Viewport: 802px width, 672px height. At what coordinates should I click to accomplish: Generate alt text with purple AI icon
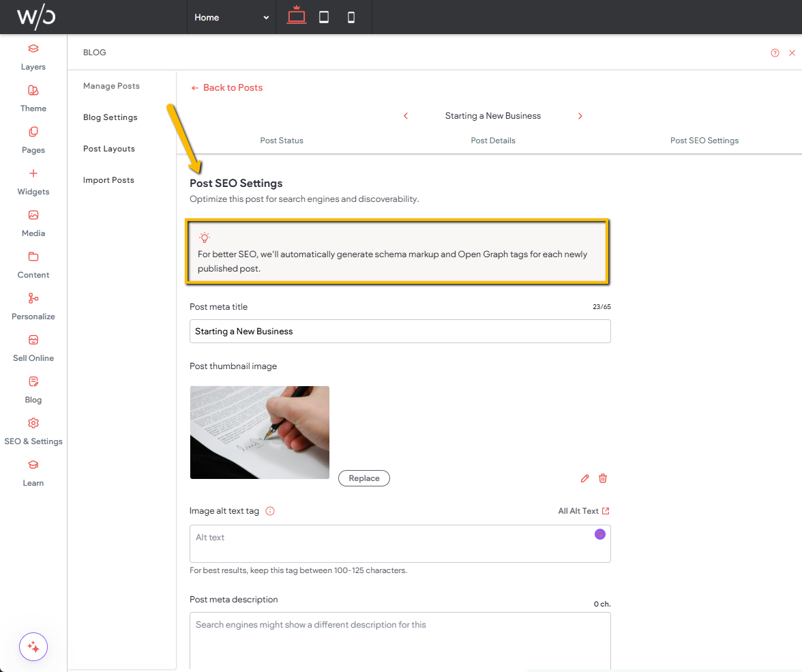pos(600,534)
